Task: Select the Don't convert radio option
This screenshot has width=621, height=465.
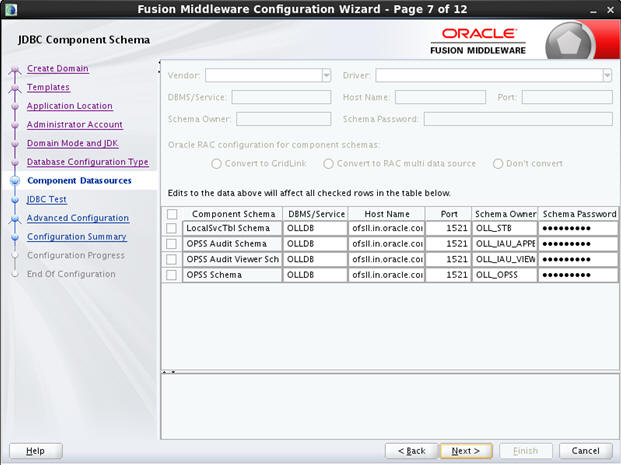Action: (498, 164)
